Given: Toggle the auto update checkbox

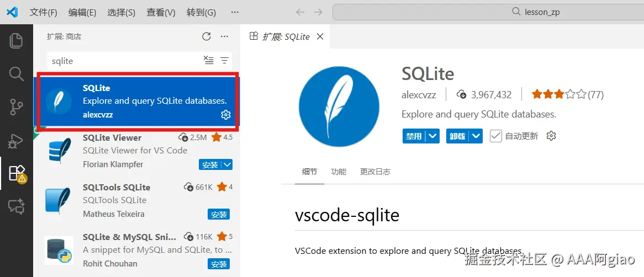Looking at the screenshot, I should click(x=496, y=136).
